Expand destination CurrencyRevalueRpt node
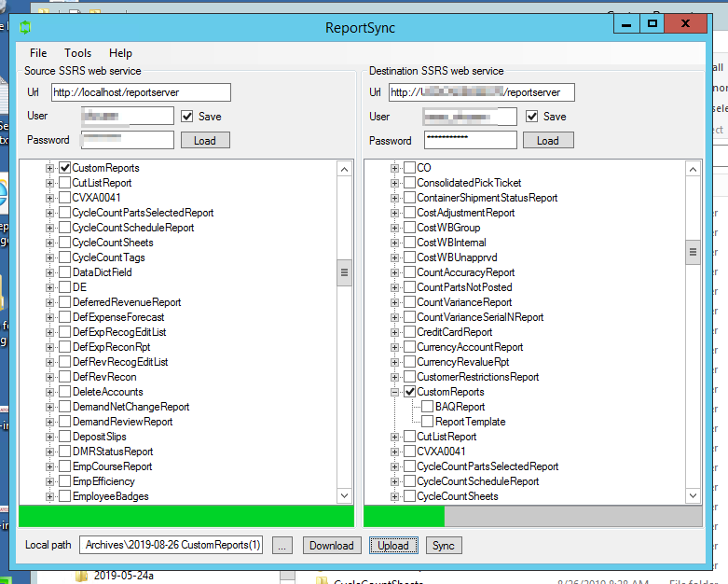The width and height of the screenshot is (728, 584). point(394,362)
